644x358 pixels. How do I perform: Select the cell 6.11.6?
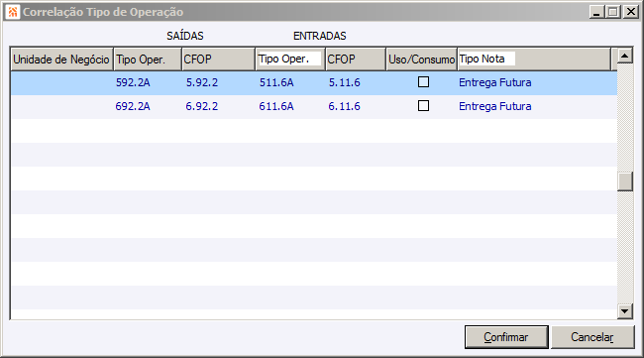(344, 106)
